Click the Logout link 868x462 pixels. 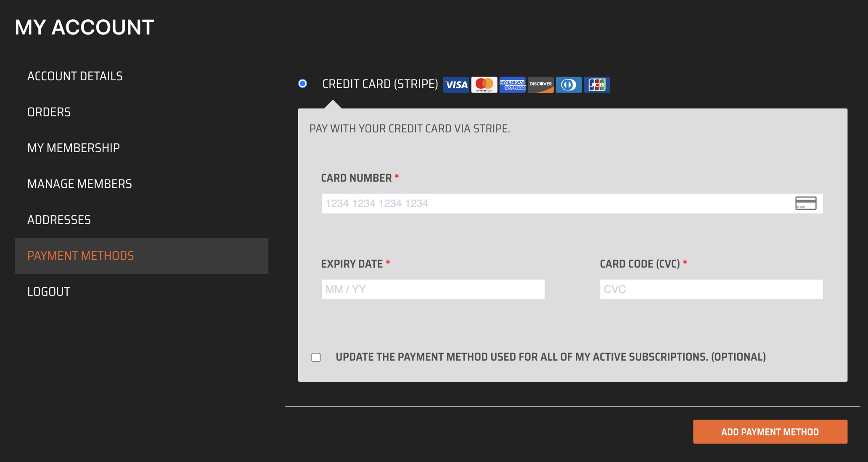tap(48, 291)
